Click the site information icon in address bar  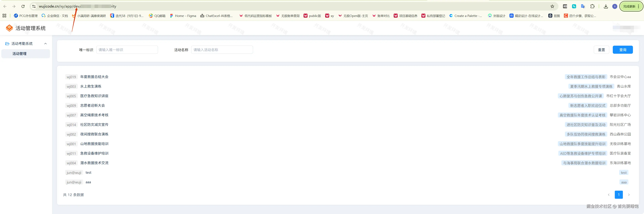coord(34,7)
